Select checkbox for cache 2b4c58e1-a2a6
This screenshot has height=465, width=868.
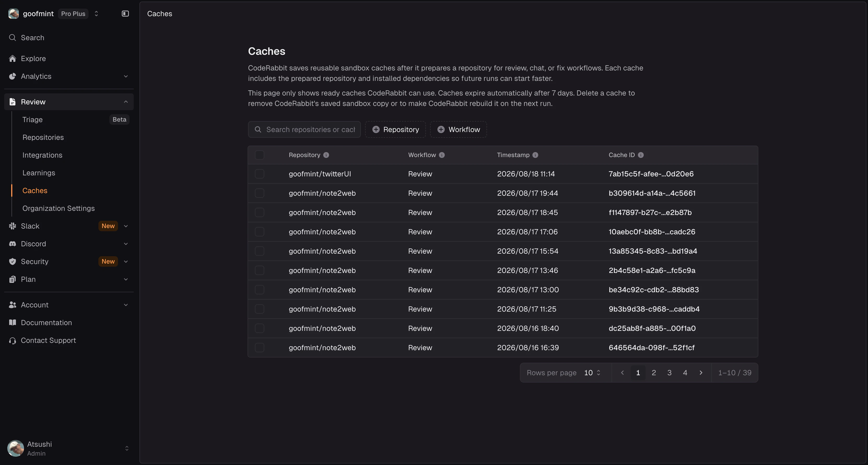[x=260, y=271]
